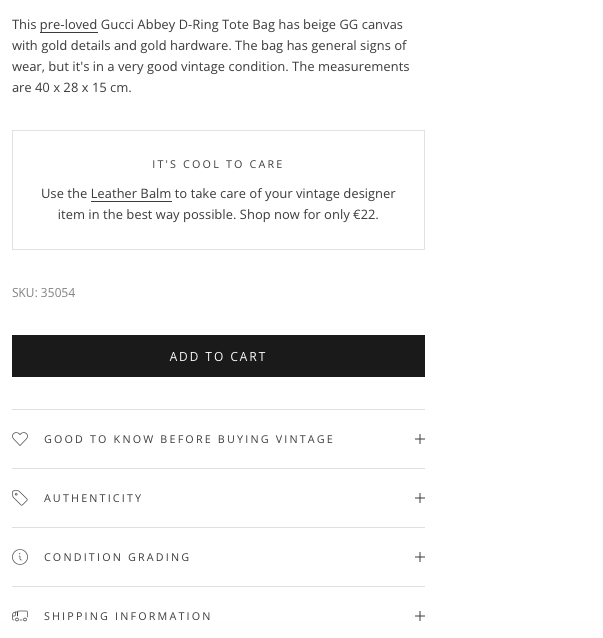
Task: Click the truck icon beside Shipping Information
Action: click(20, 616)
